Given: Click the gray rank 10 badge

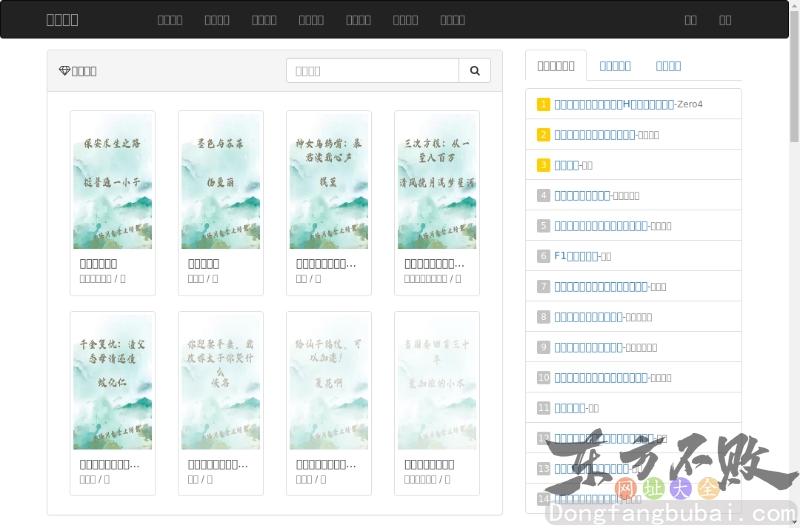Looking at the screenshot, I should (x=544, y=378).
